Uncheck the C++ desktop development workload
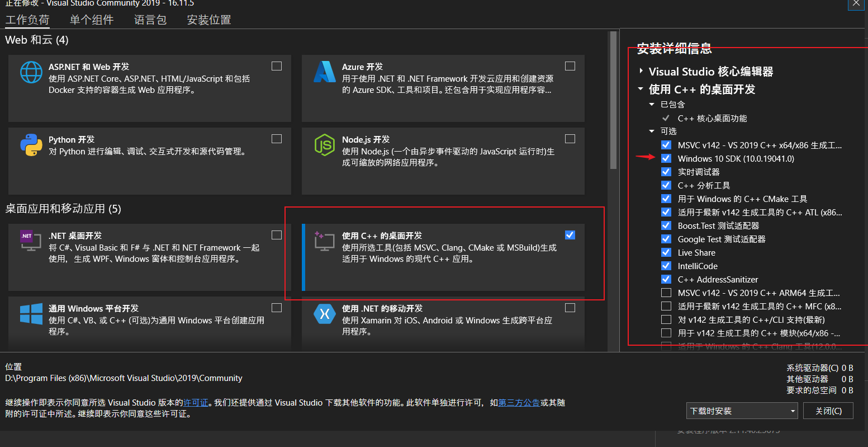 570,235
